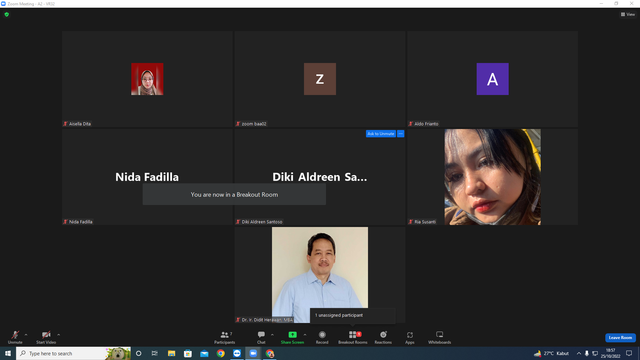
Task: Click the green encryption shield icon
Action: (7, 14)
